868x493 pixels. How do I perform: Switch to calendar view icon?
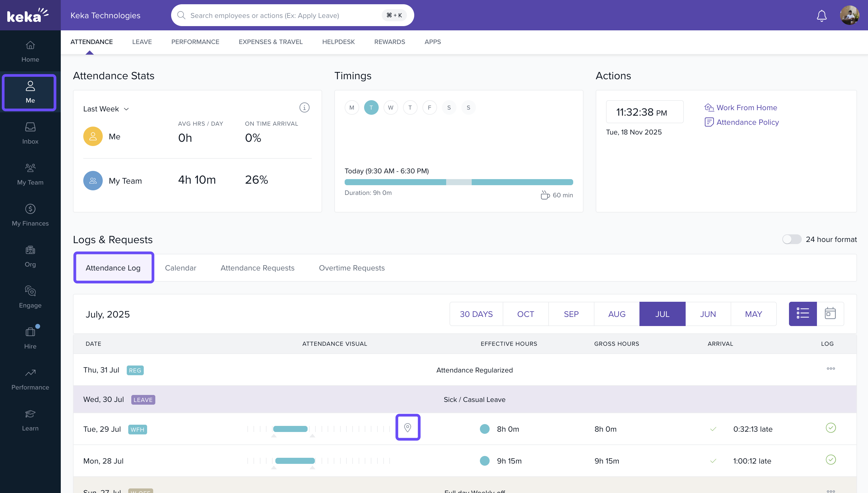tap(830, 314)
